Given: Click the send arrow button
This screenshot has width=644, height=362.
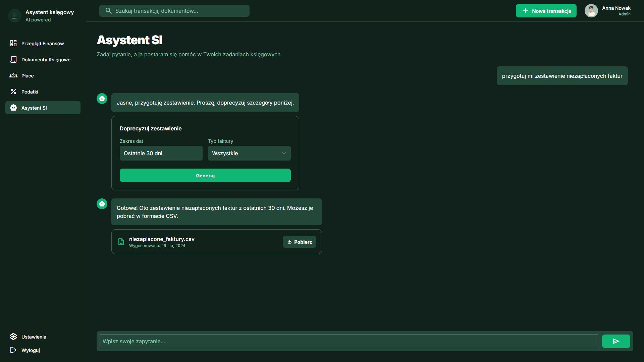Looking at the screenshot, I should 616,341.
